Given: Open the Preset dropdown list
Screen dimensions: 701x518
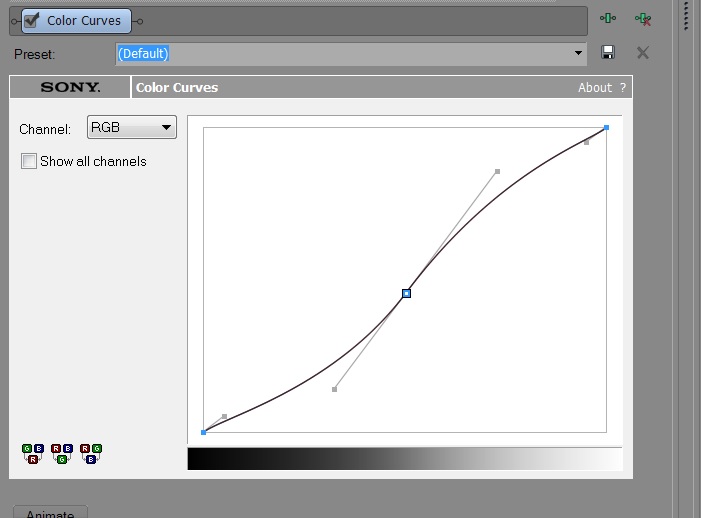Looking at the screenshot, I should click(578, 53).
